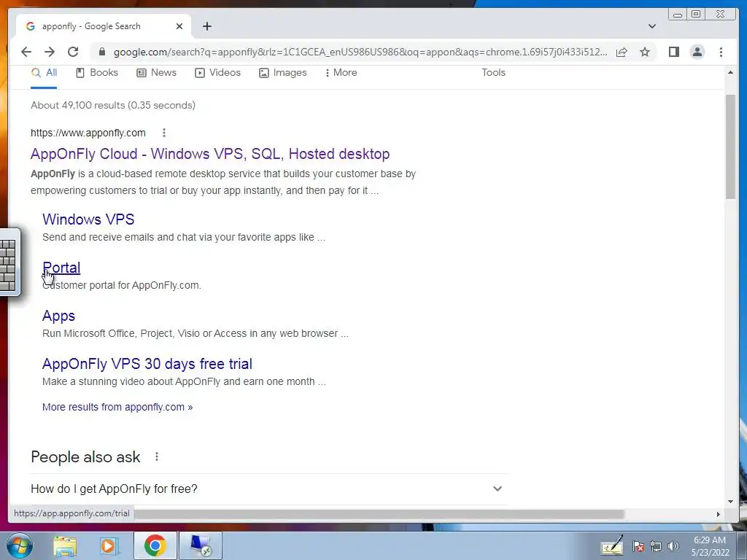Viewport: 747px width, 560px height.
Task: Open AppOnFly VPS 30 days free trial link
Action: [147, 364]
